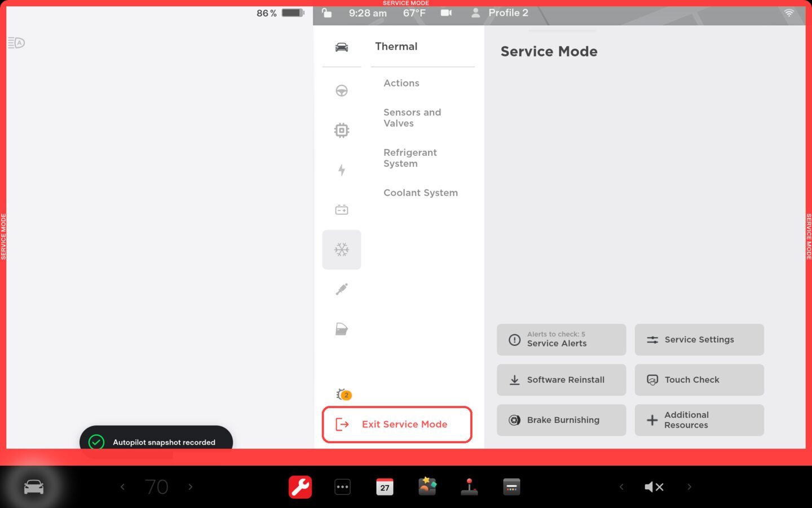812x508 pixels.
Task: Open the high voltage lightning bolt section
Action: tap(341, 170)
